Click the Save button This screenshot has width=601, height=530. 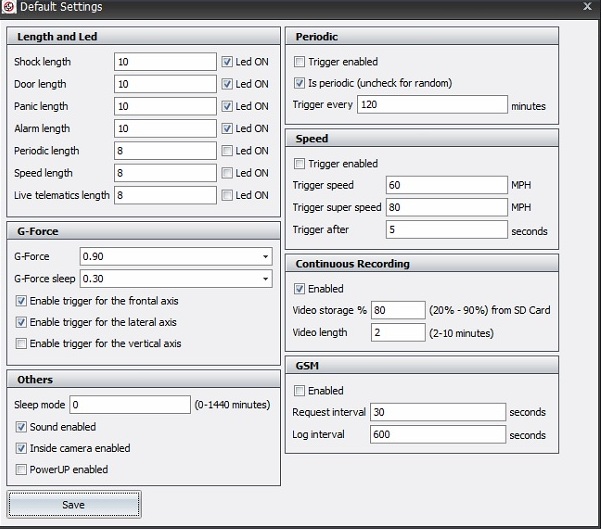74,504
